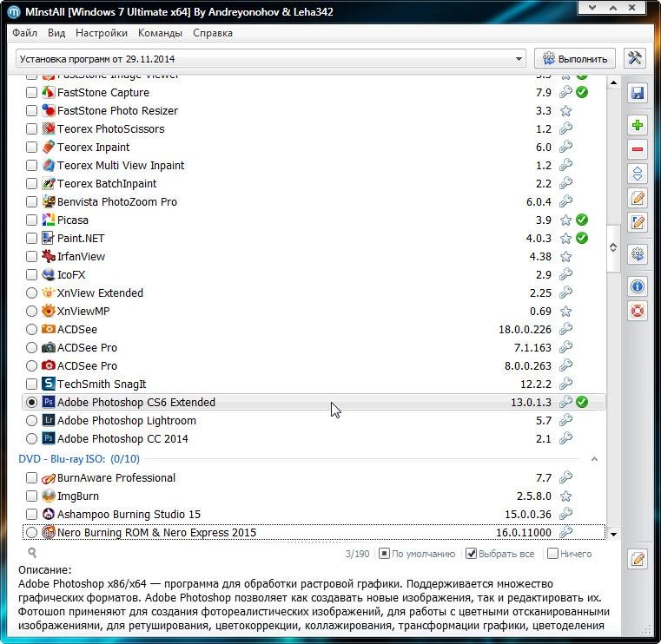
Task: Select ACDSee Pro 8.0.0.263 radio button
Action: point(31,365)
